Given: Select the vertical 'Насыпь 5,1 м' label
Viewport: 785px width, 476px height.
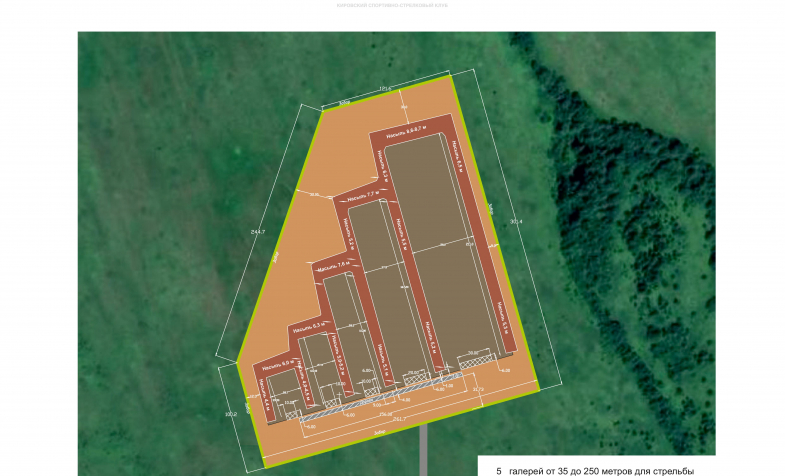Looking at the screenshot, I should (383, 361).
